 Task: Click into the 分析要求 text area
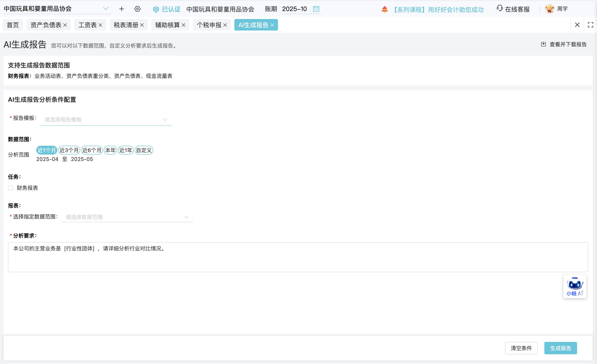tap(298, 257)
